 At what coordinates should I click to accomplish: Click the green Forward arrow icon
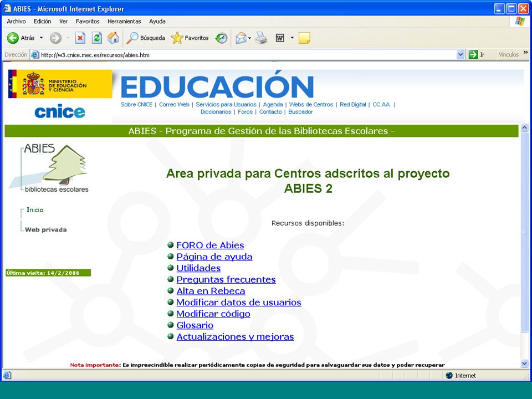tap(55, 38)
